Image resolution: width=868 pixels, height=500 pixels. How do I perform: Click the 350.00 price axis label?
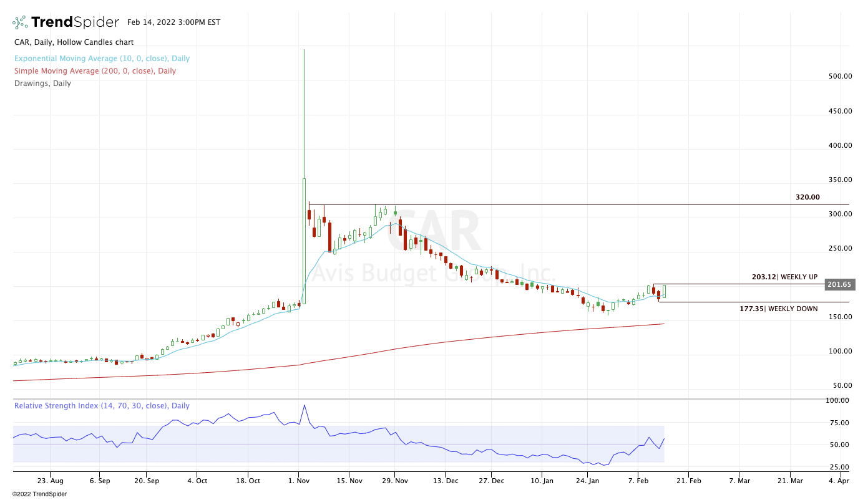(x=841, y=180)
